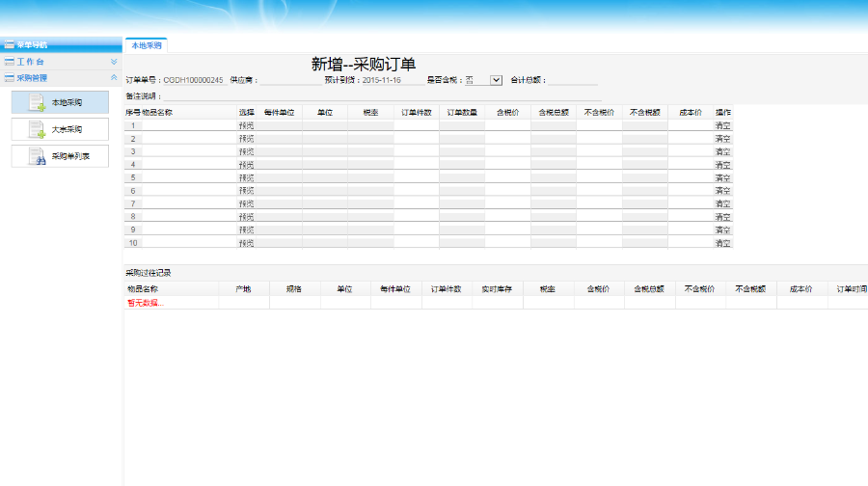Click the 菜单导航 header icon
Viewport: 868px width, 486px height.
click(x=9, y=45)
